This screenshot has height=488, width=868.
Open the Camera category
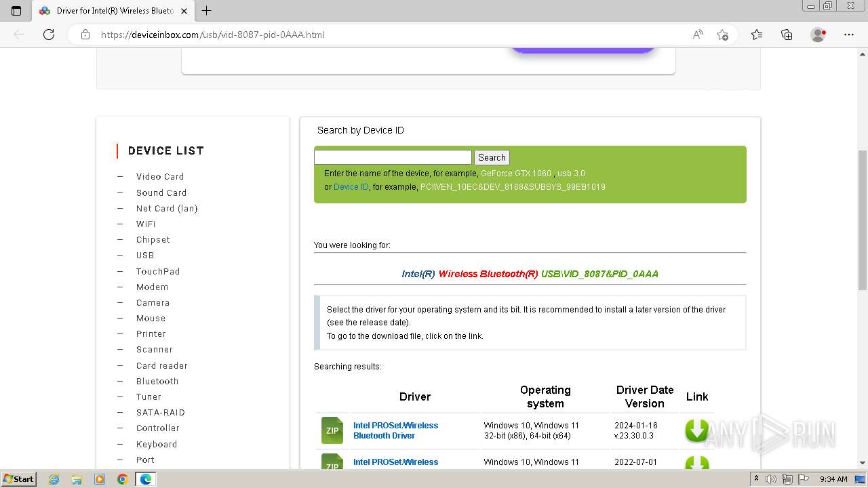point(153,302)
